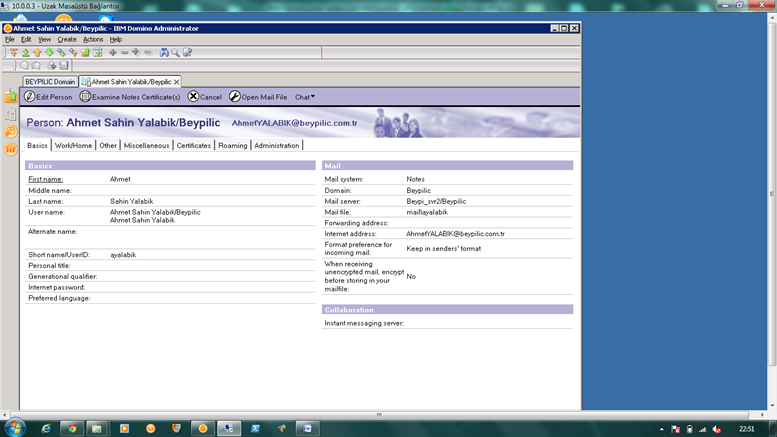Image resolution: width=777 pixels, height=437 pixels.
Task: Open the Certificates tab
Action: click(x=193, y=145)
